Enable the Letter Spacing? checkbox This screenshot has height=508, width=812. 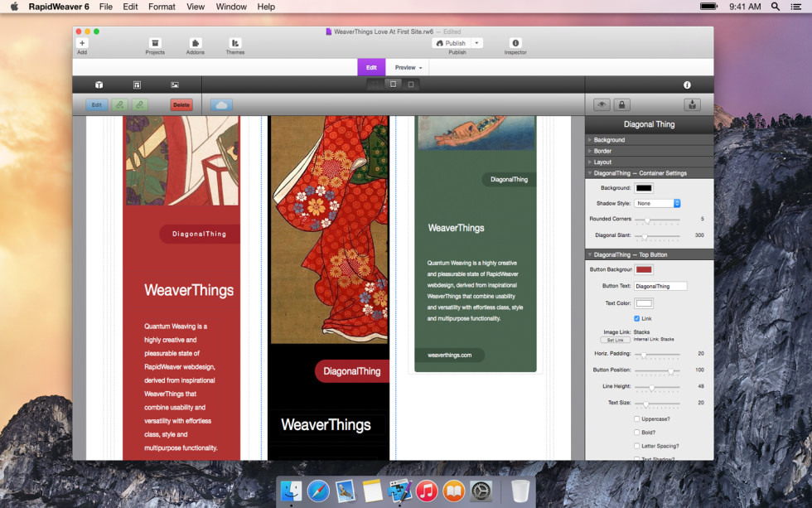tap(637, 446)
